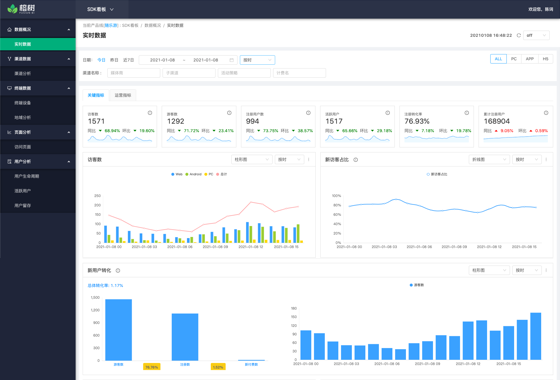Click the second yellow conversion badge in funnel
Image resolution: width=560 pixels, height=380 pixels.
click(x=218, y=367)
